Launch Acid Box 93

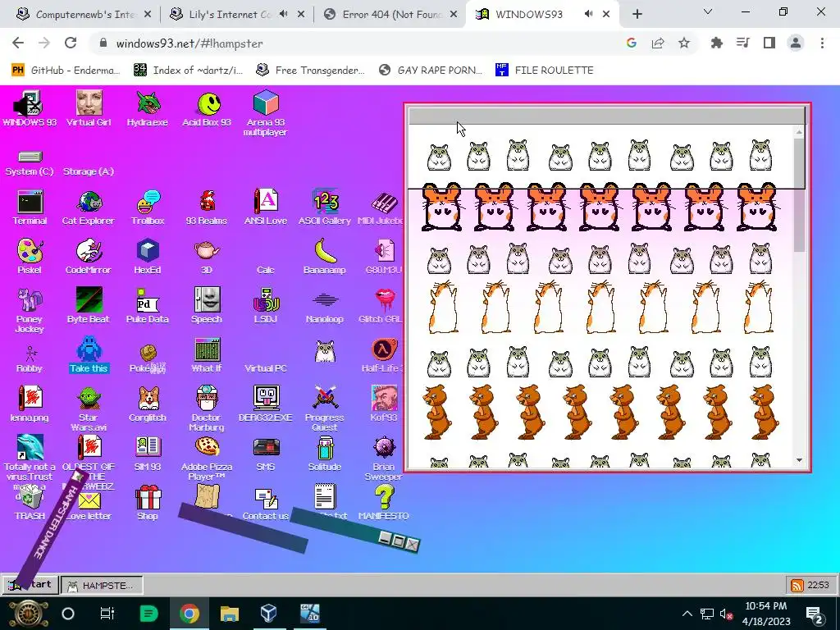pos(208,109)
